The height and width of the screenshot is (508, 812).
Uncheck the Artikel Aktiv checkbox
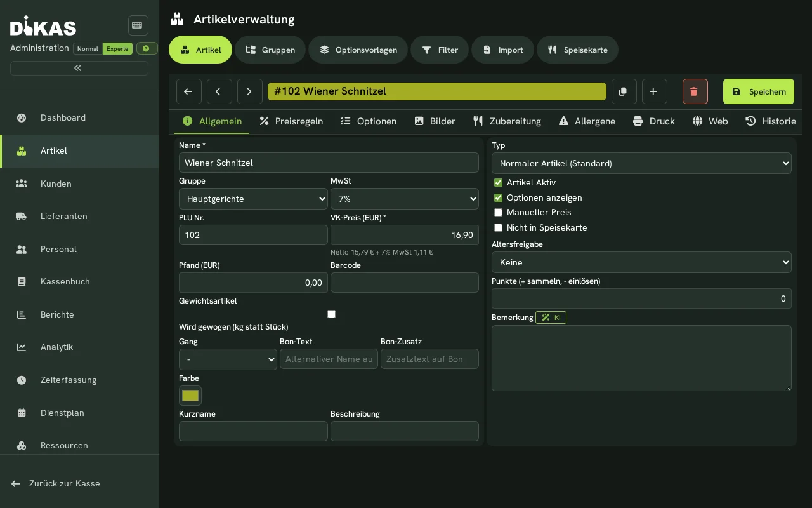click(x=498, y=182)
